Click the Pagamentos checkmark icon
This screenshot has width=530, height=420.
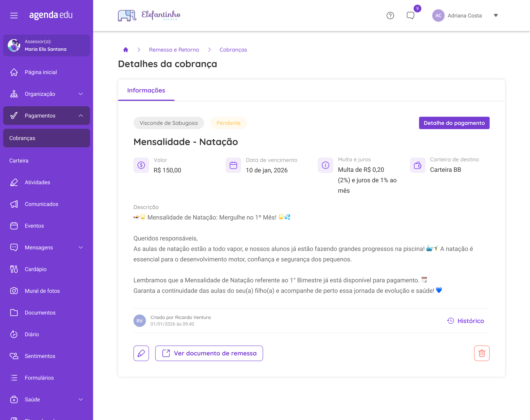tap(14, 116)
